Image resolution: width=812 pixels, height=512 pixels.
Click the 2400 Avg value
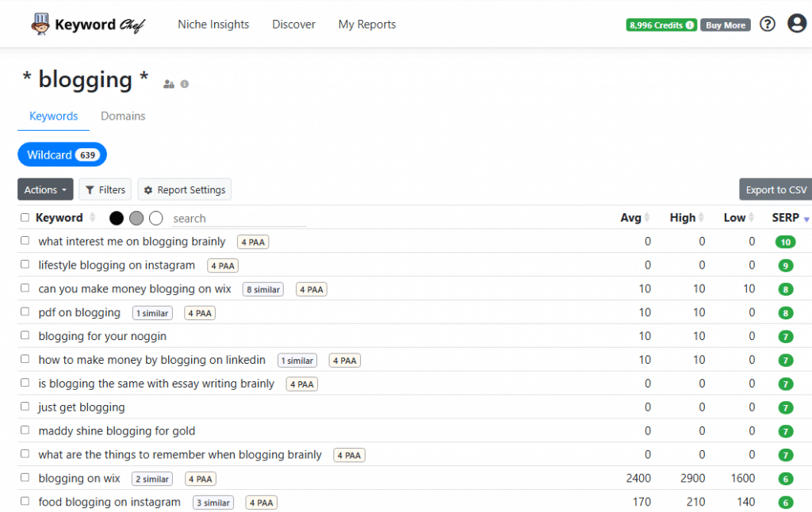(638, 479)
